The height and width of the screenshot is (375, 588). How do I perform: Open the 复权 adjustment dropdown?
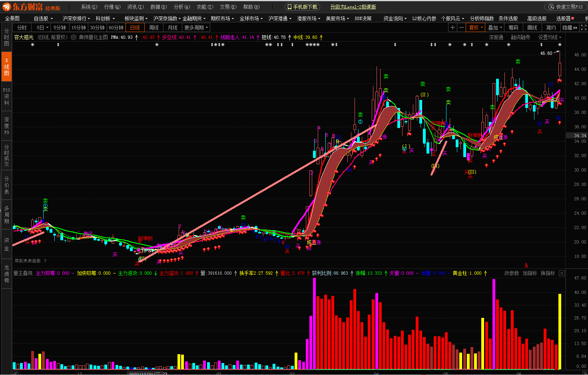[x=476, y=28]
